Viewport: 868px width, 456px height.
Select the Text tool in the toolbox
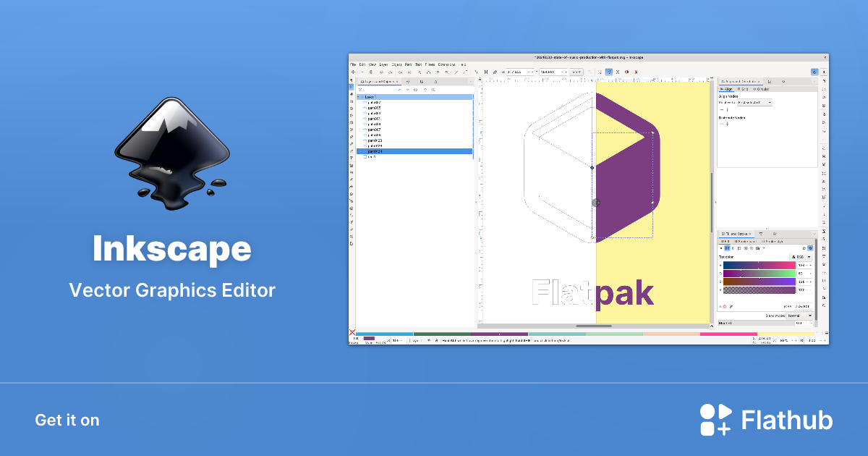pos(352,157)
